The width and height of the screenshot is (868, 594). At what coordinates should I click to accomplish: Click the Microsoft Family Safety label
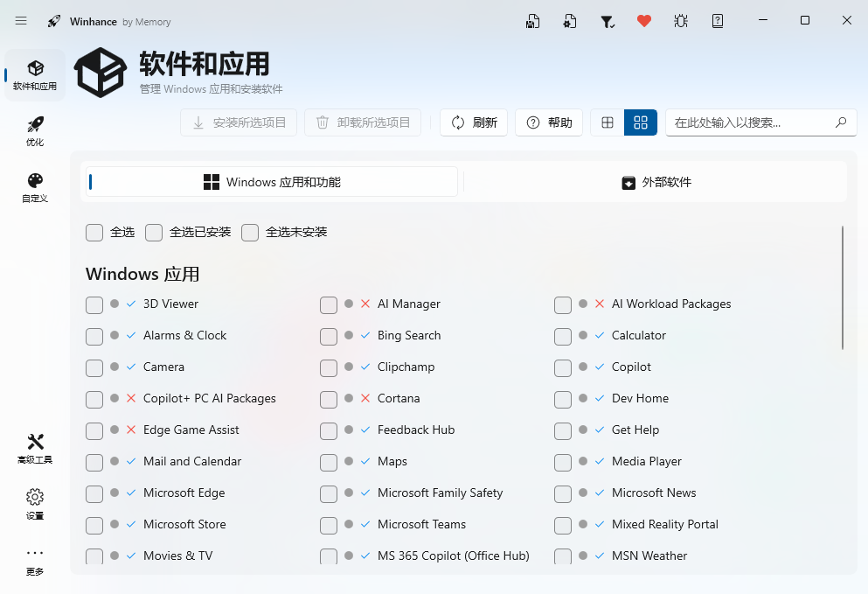(440, 493)
